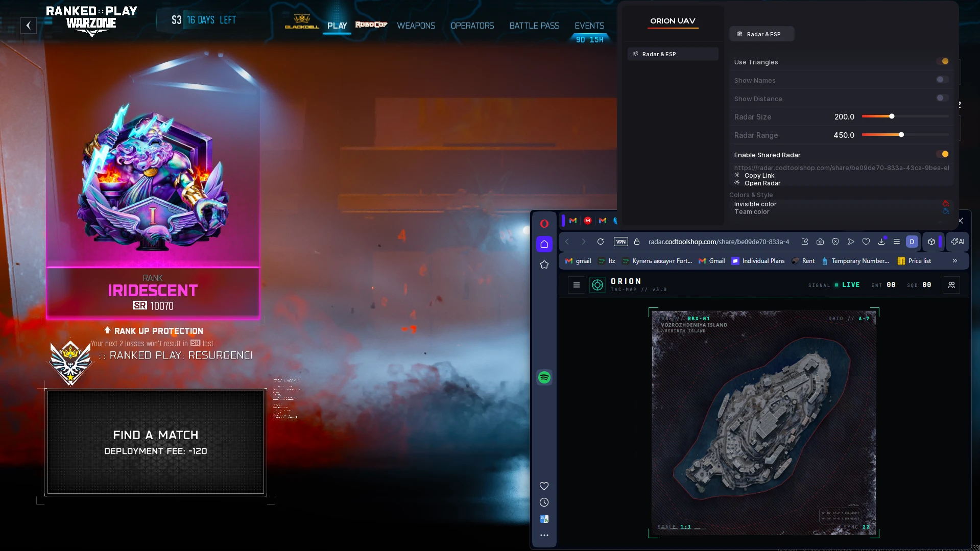Screen dimensions: 980x551
Task: Click FIND A MATCH button
Action: point(156,442)
